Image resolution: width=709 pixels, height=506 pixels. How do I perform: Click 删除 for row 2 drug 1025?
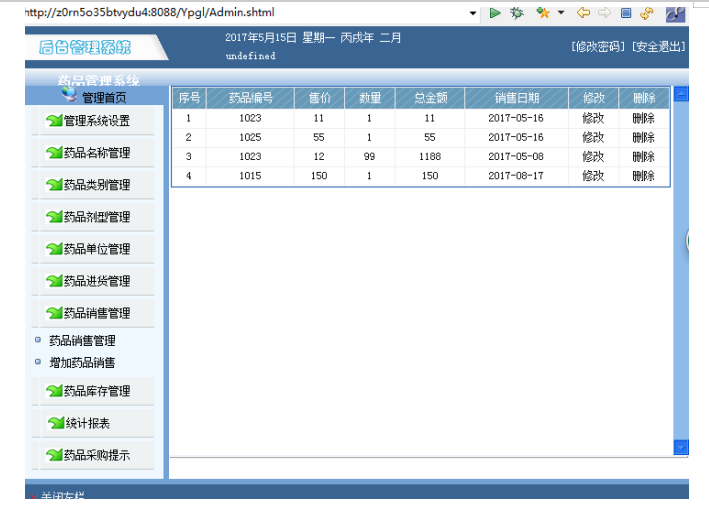(644, 137)
